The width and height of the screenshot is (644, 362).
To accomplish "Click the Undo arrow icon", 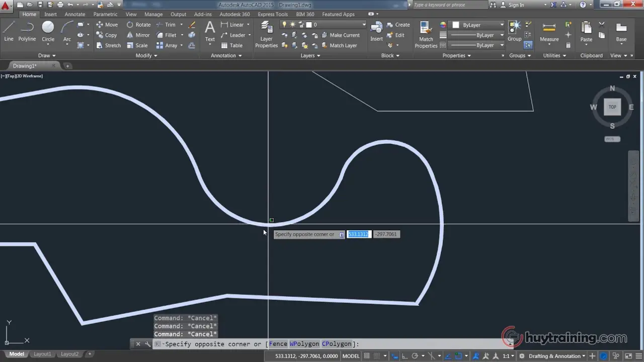I will tap(70, 5).
